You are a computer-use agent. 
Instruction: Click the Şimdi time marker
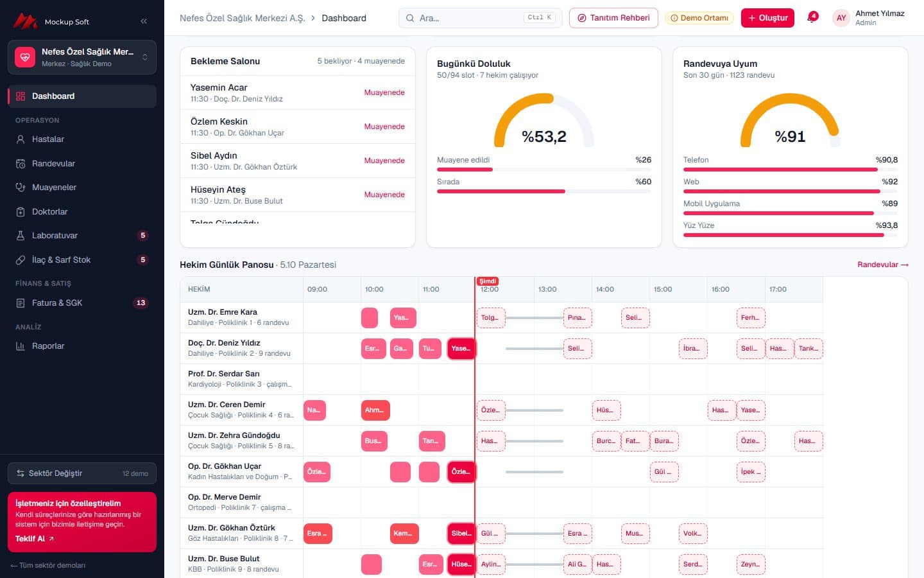pos(488,281)
